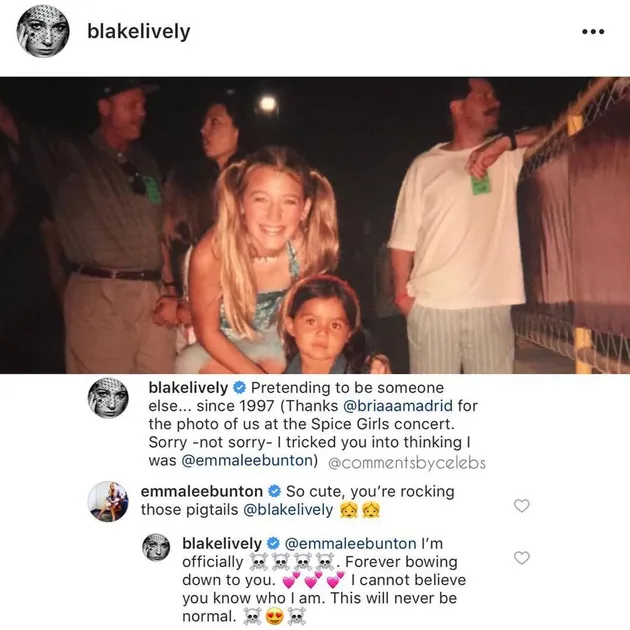Screen dimensions: 630x630
Task: Click blakelively profile picture in post header
Action: coord(43,31)
